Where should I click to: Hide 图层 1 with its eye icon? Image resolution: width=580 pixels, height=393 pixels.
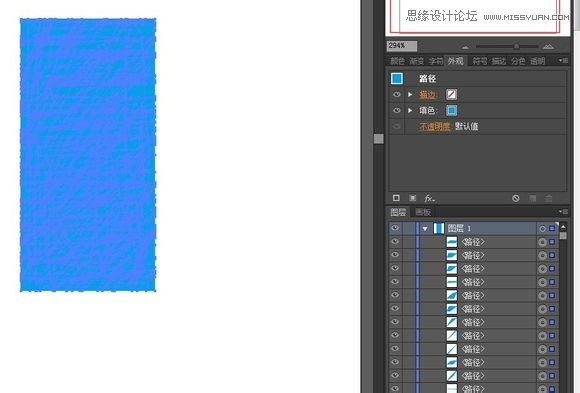395,228
